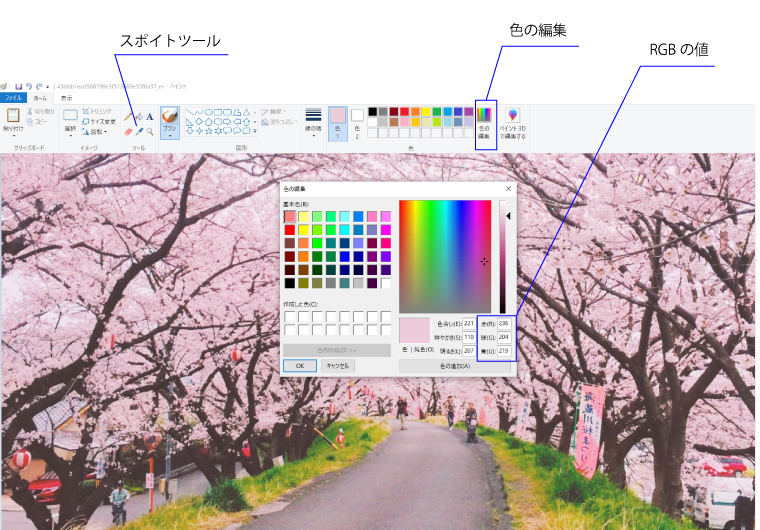760x530 pixels.
Task: Activate the Magnifier zoom tool
Action: pos(150,131)
